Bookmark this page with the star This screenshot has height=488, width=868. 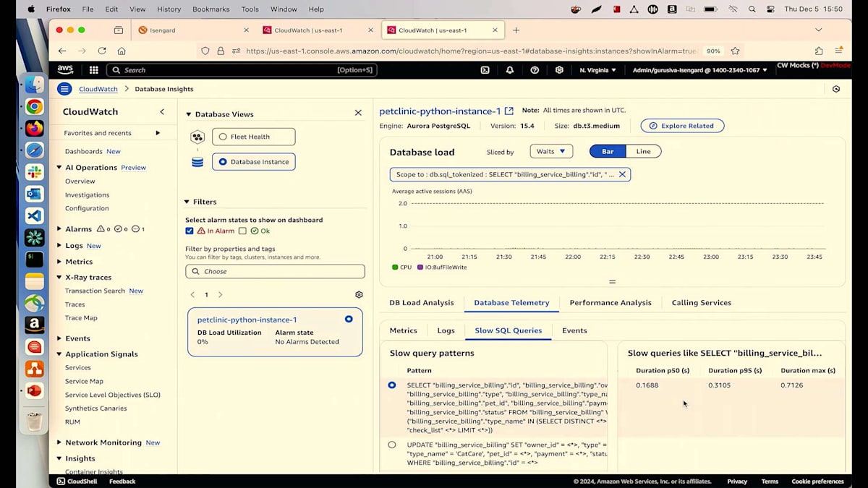coord(735,51)
